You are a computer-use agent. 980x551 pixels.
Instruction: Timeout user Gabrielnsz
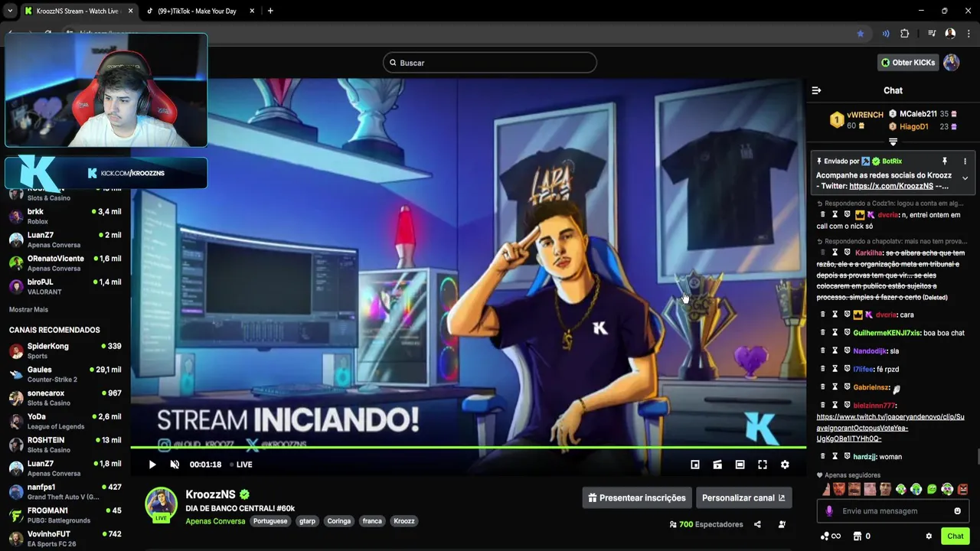(x=835, y=388)
